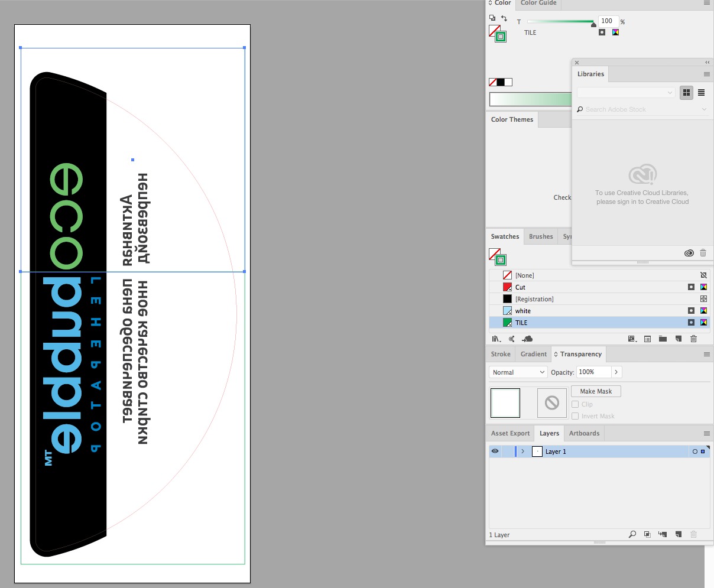
Task: Click the Layer 1 selection indicator square
Action: [703, 451]
